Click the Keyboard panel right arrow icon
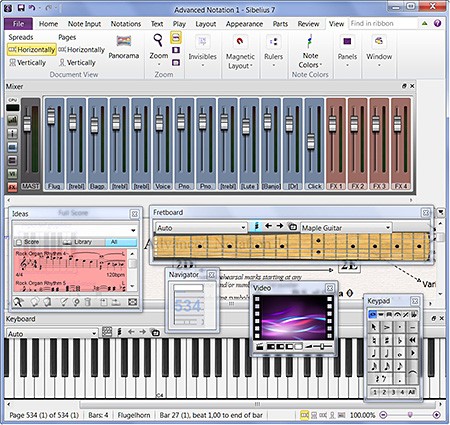The height and width of the screenshot is (425, 450). (143, 332)
